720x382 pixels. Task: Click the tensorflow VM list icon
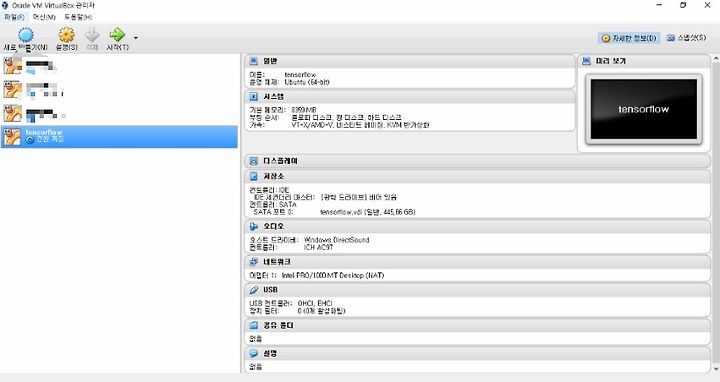(12, 137)
